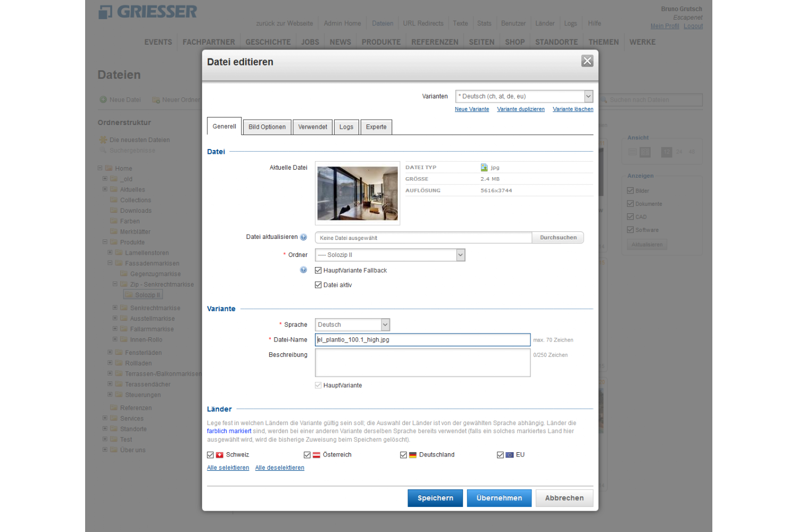Viewport: 798px width, 532px height.
Task: Uncheck the Schweiz country checkbox
Action: pos(211,455)
